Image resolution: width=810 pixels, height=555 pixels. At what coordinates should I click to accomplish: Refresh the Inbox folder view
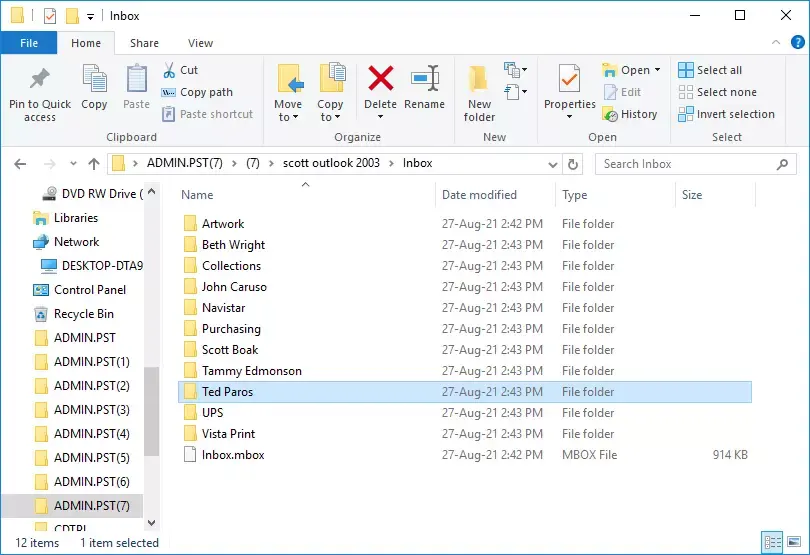(572, 164)
